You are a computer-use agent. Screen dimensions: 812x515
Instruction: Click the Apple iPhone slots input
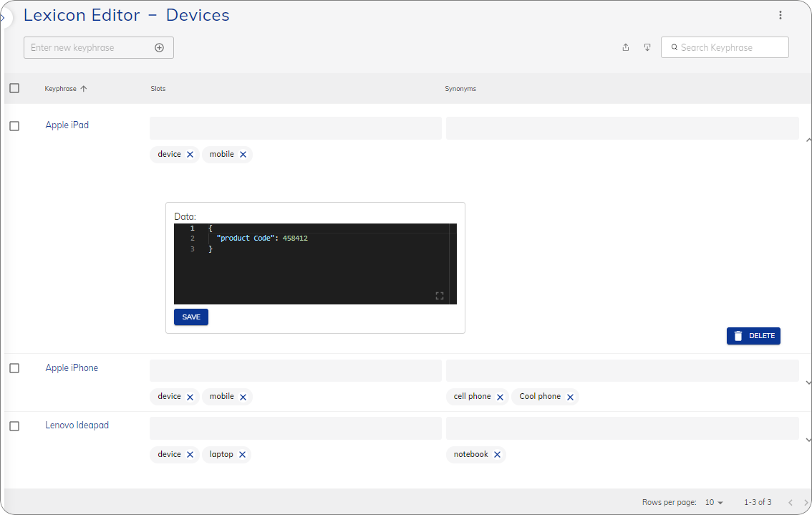click(x=296, y=371)
